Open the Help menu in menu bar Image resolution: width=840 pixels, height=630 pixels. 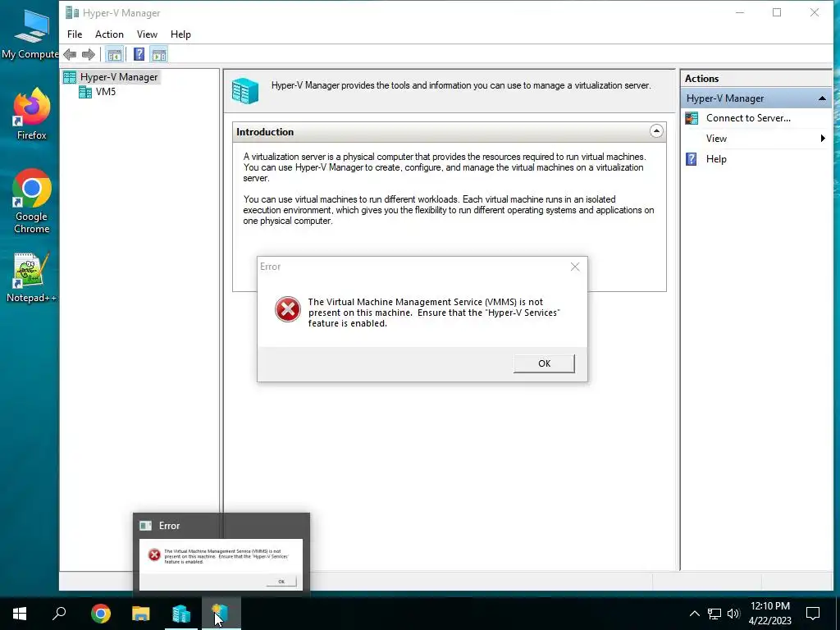pos(180,34)
